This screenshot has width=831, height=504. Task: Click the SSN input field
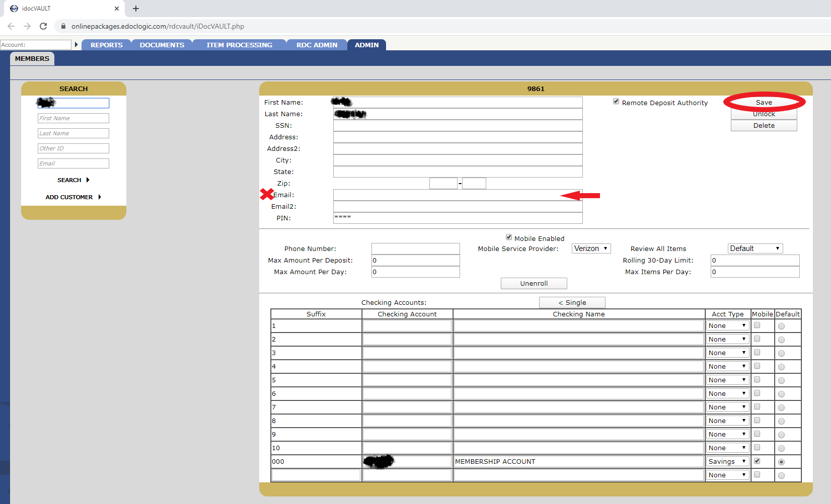tap(458, 126)
